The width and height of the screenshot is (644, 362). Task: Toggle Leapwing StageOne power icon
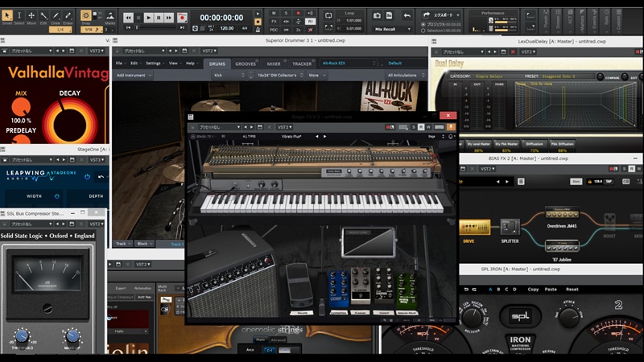point(87,177)
